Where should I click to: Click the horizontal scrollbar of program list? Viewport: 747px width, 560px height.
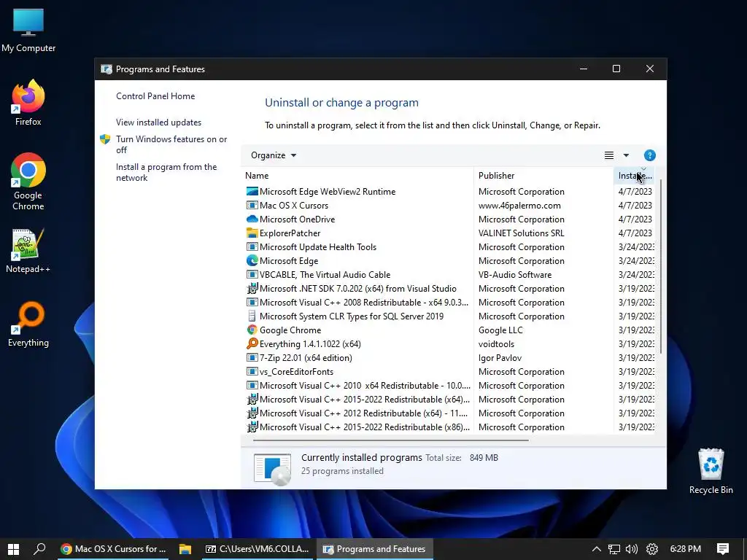[390, 440]
